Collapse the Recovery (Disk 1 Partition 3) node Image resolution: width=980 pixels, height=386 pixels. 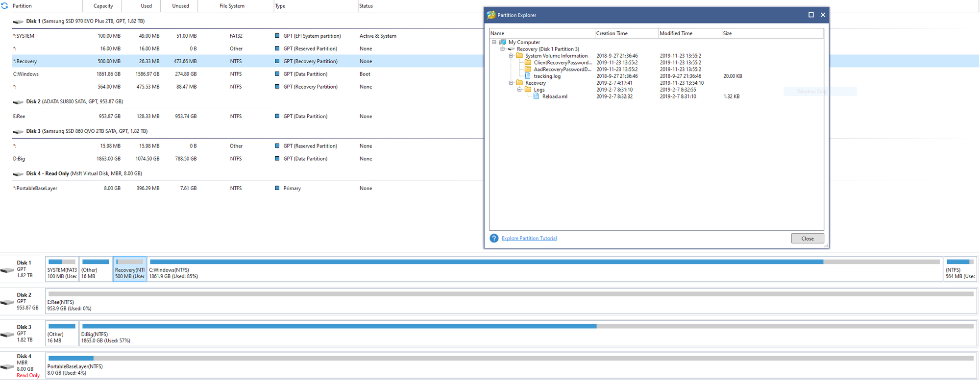tap(502, 49)
